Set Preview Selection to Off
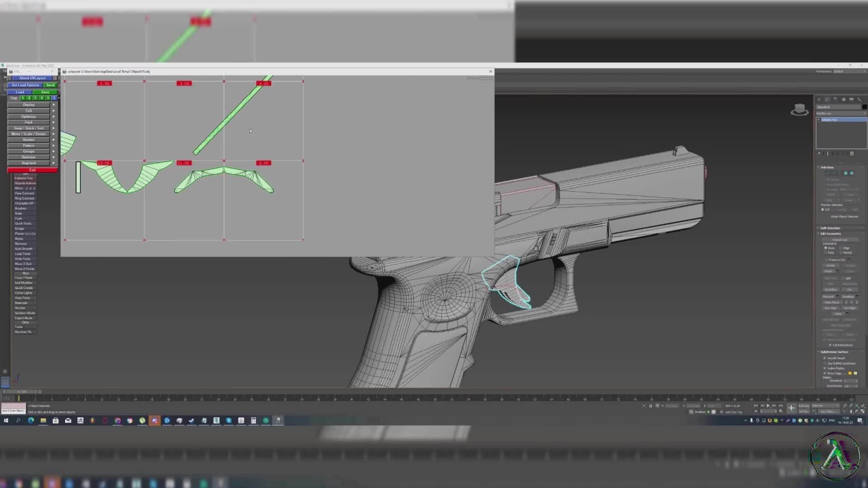868x488 pixels. [822, 210]
